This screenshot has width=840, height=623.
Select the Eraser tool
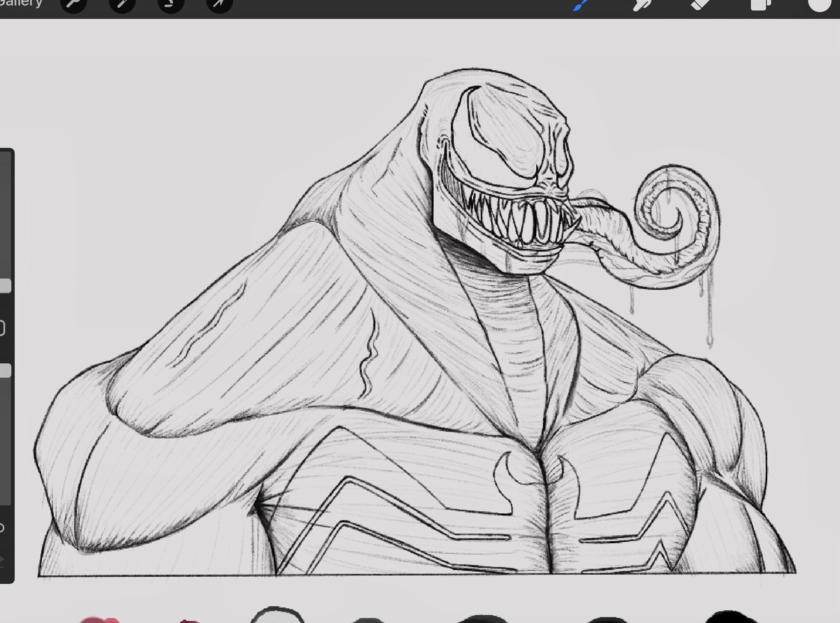[700, 5]
